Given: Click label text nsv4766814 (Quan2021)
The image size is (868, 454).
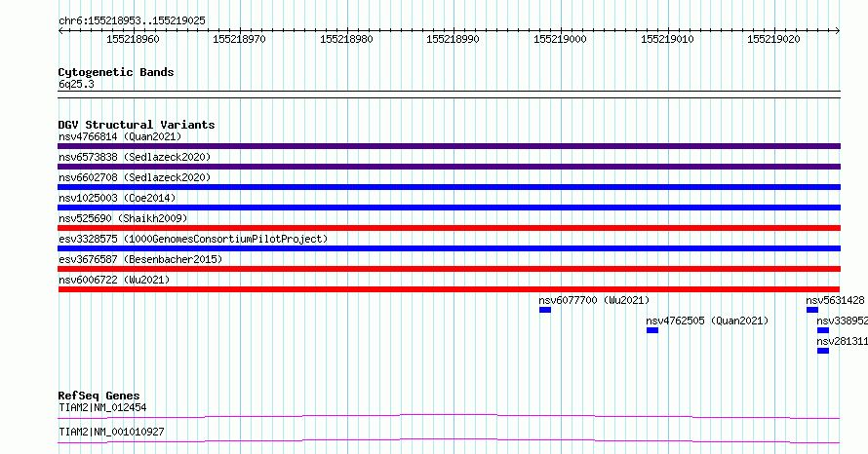Looking at the screenshot, I should tap(120, 136).
